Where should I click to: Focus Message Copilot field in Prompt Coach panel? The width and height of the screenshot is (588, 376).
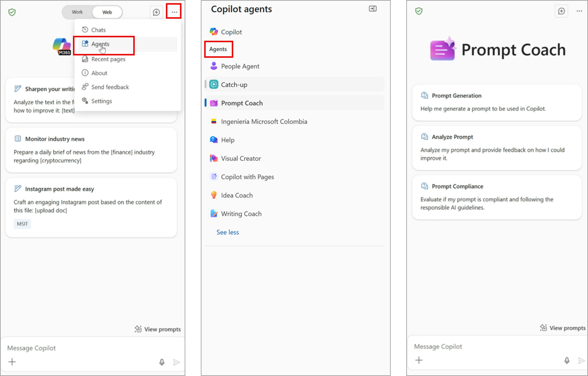pos(497,346)
